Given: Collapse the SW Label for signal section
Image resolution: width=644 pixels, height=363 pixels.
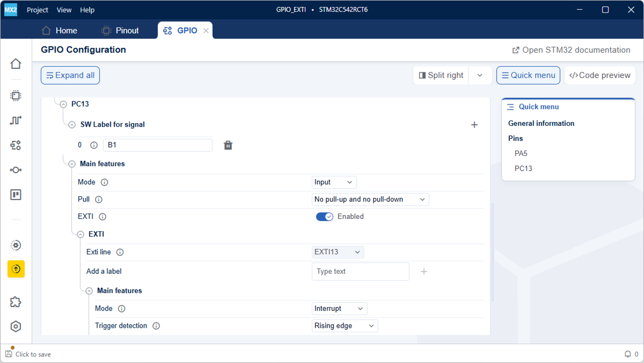Looking at the screenshot, I should click(x=72, y=125).
